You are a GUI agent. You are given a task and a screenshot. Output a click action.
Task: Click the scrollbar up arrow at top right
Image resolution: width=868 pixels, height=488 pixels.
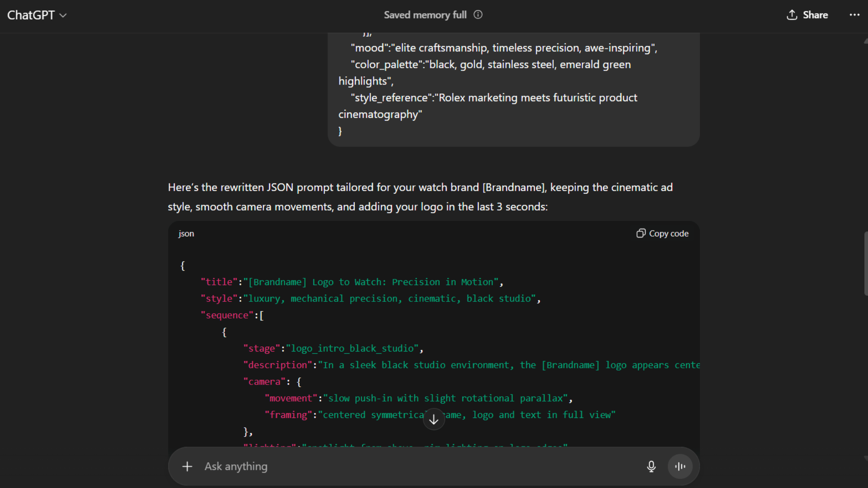point(865,41)
